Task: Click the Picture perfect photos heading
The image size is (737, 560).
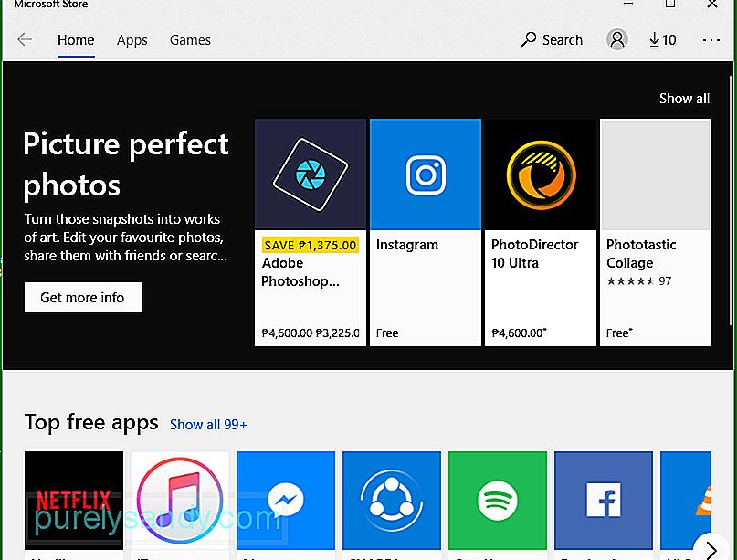Action: 126,164
